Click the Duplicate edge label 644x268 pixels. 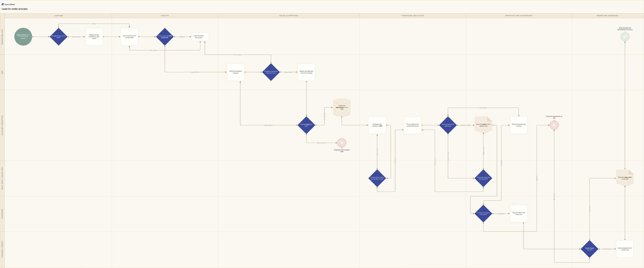tap(76, 37)
